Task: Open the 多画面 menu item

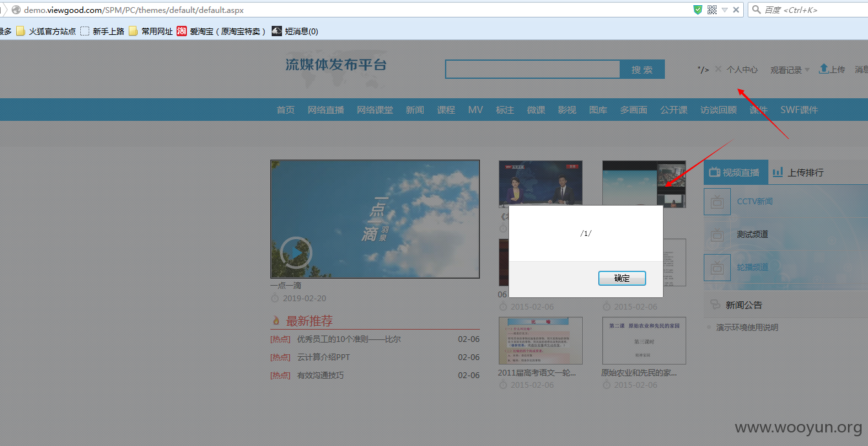Action: tap(634, 110)
